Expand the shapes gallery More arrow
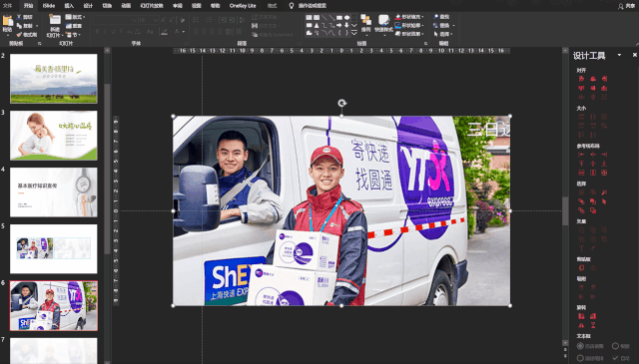Screen dimensions: 639x364 pyautogui.click(x=354, y=33)
